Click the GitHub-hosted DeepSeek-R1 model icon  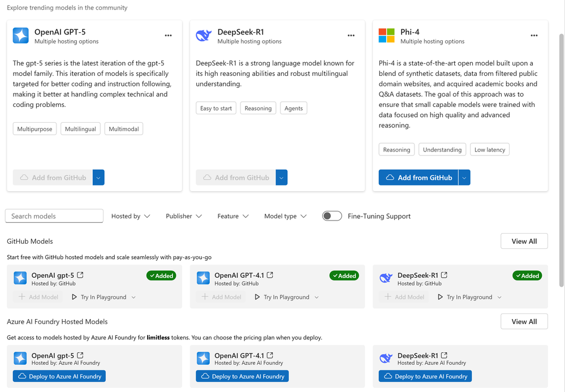[x=386, y=278]
